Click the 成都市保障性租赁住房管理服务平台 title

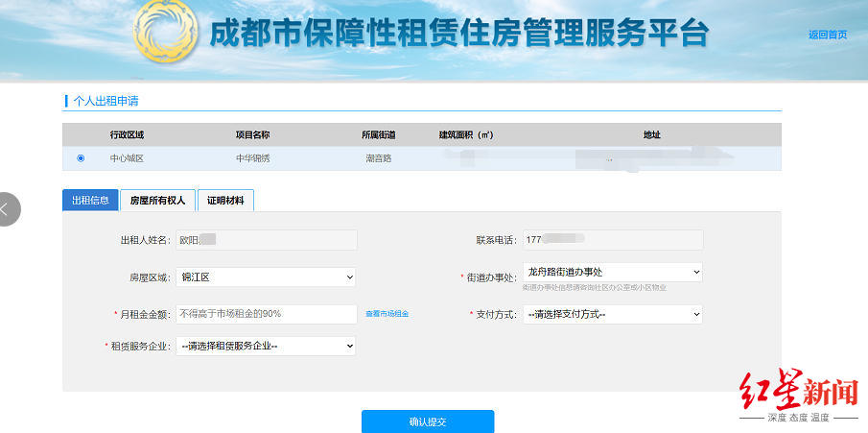pyautogui.click(x=458, y=35)
